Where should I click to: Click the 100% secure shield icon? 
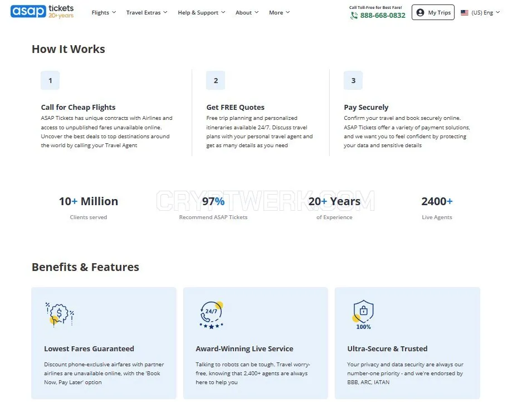(363, 314)
